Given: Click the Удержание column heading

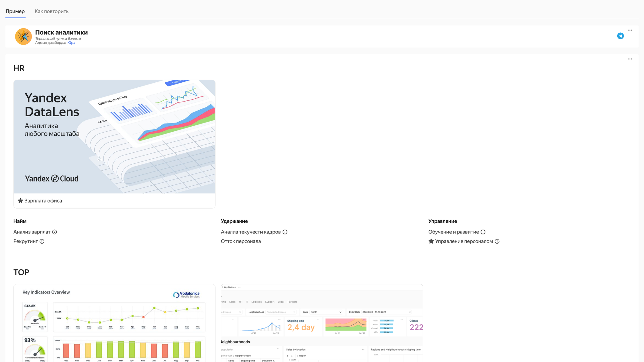Looking at the screenshot, I should 234,221.
